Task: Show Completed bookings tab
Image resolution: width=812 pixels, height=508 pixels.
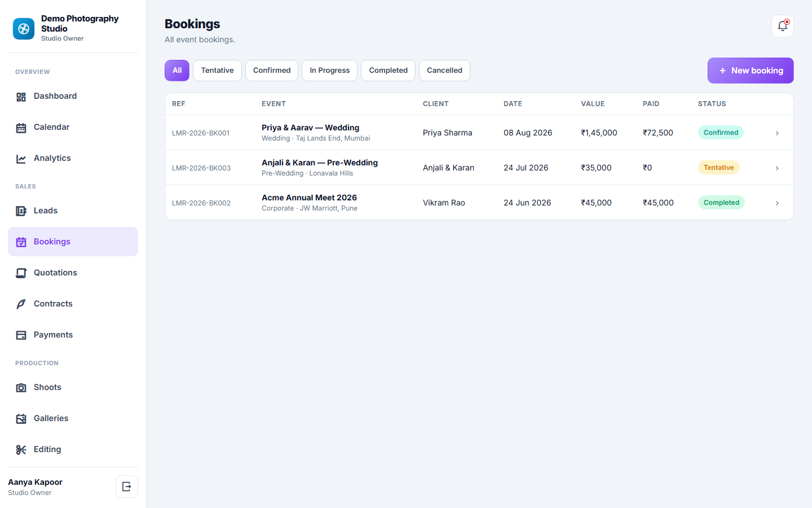Action: point(388,71)
